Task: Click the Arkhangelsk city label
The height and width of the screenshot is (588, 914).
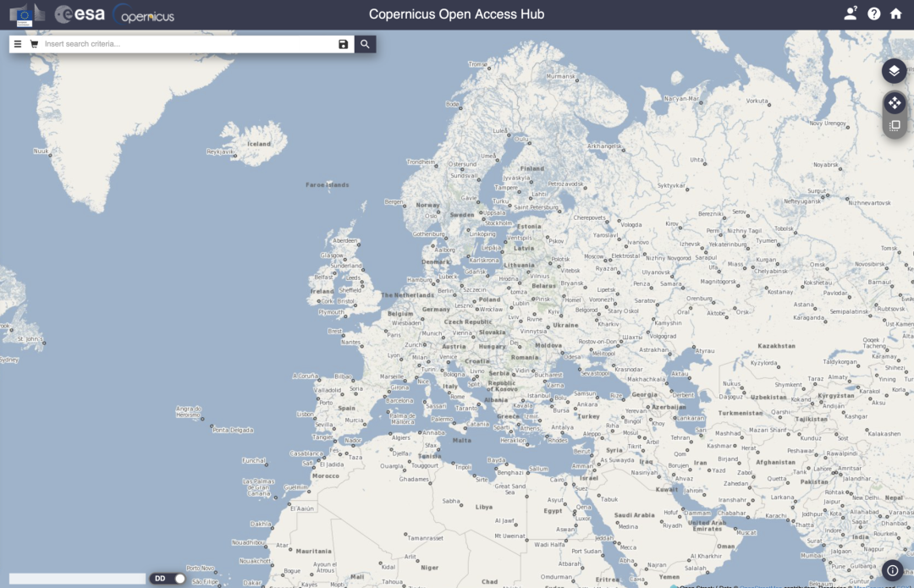Action: pos(604,146)
